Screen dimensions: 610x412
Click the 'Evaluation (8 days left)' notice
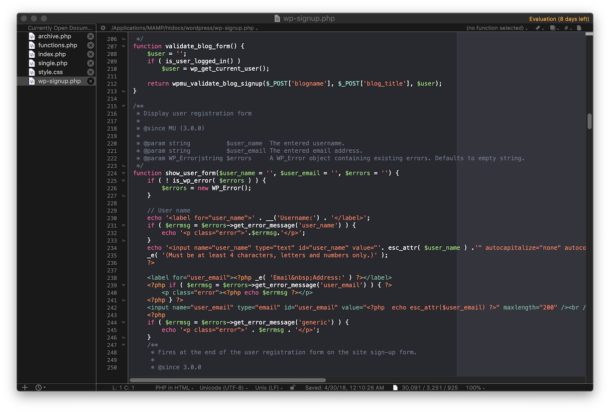click(559, 19)
